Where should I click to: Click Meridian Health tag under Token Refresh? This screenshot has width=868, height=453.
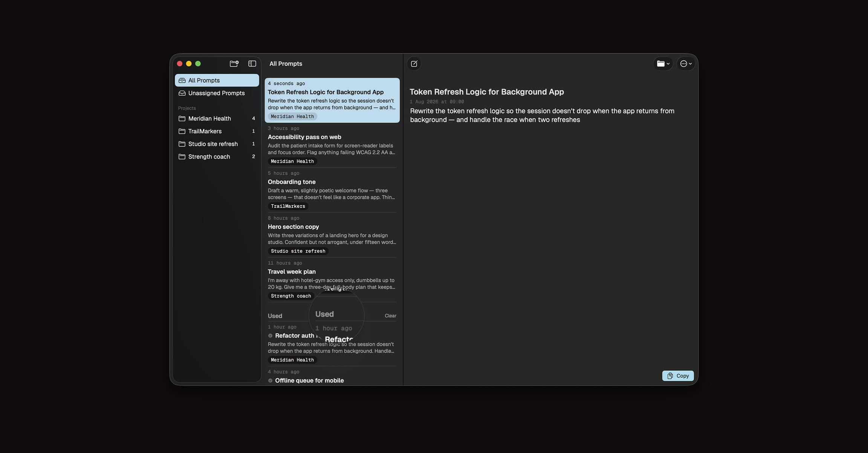pyautogui.click(x=292, y=117)
